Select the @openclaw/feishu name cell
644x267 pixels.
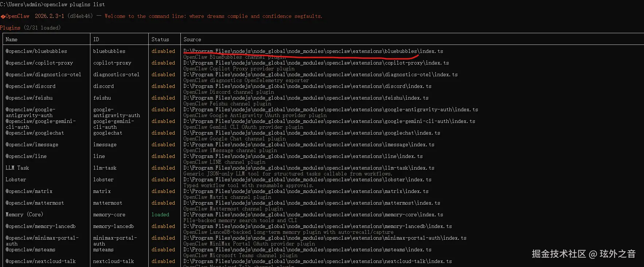pos(29,98)
